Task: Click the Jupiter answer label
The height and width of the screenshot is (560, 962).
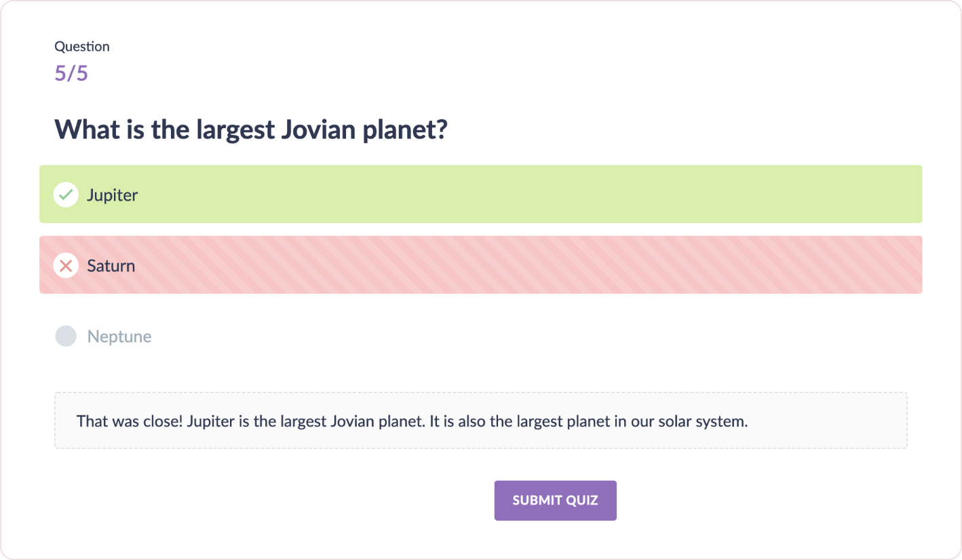Action: click(112, 195)
